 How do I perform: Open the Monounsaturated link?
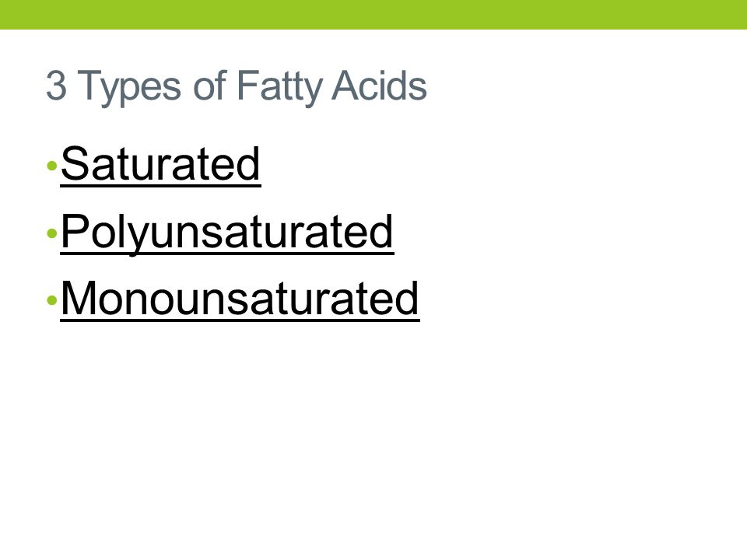click(240, 299)
